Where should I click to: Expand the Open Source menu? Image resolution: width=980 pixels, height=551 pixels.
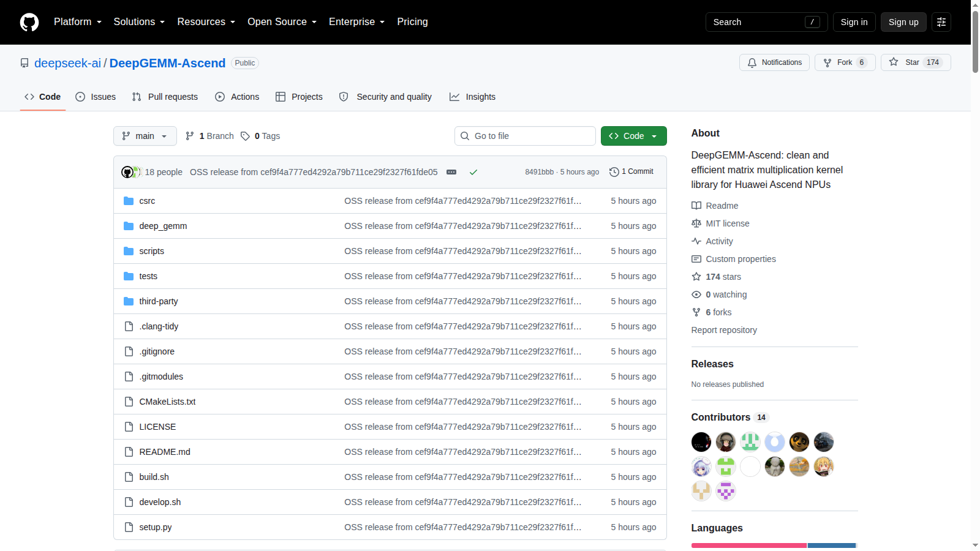click(282, 22)
